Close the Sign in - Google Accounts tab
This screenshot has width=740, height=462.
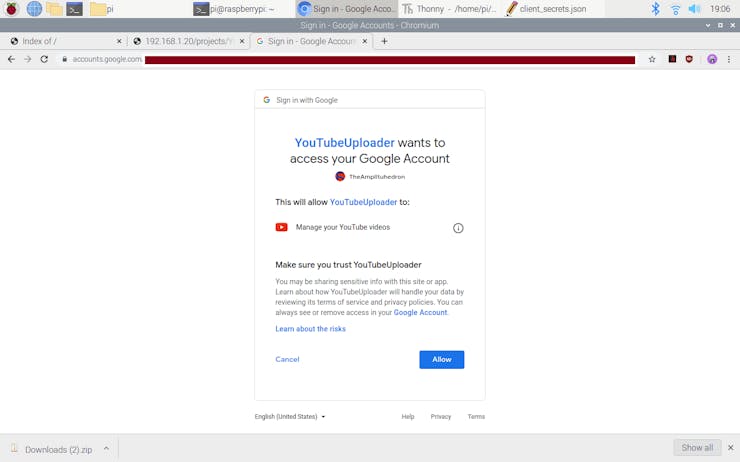[x=364, y=42]
